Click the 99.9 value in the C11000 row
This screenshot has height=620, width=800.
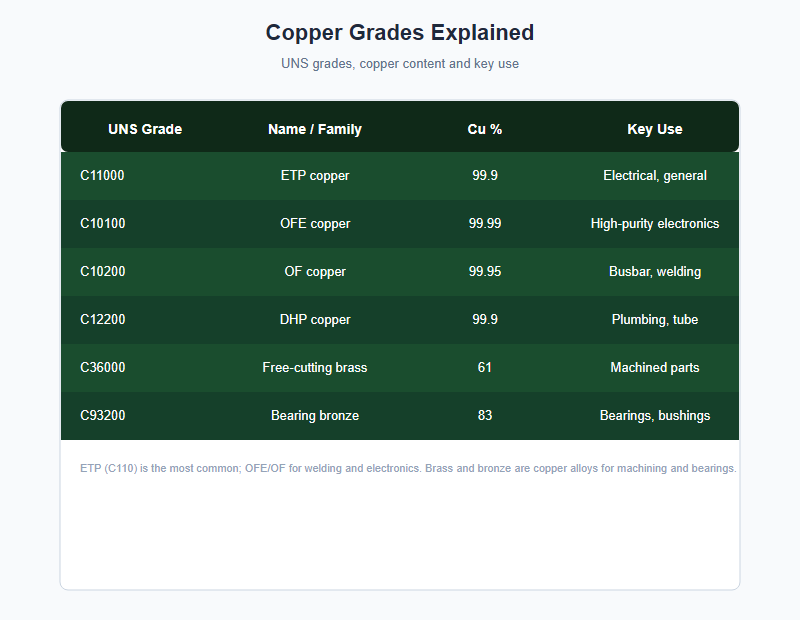point(485,176)
